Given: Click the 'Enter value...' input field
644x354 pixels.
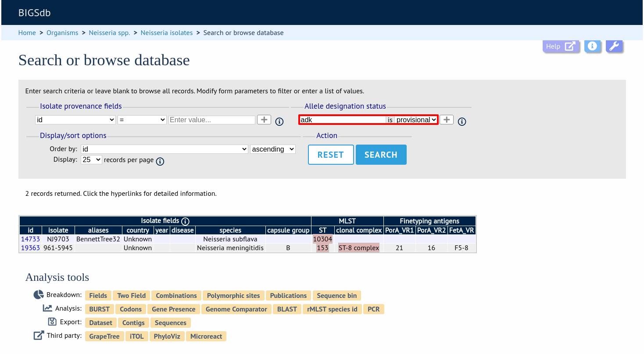Looking at the screenshot, I should [212, 120].
